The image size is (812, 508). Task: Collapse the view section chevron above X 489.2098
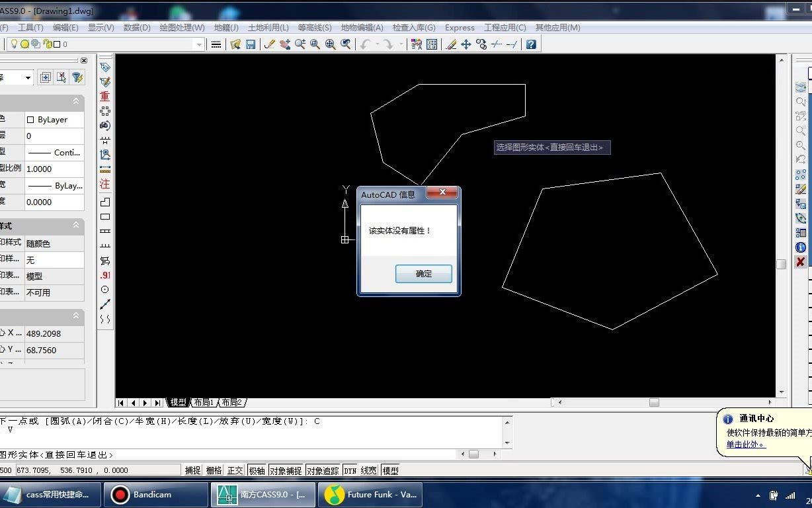point(76,316)
